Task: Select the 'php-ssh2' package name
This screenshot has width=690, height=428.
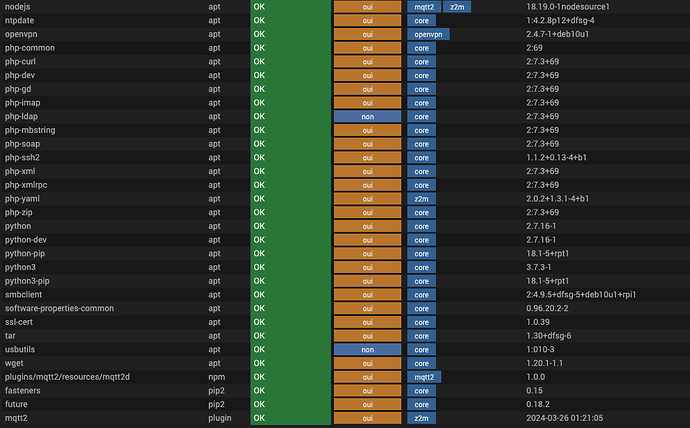Action: point(22,157)
